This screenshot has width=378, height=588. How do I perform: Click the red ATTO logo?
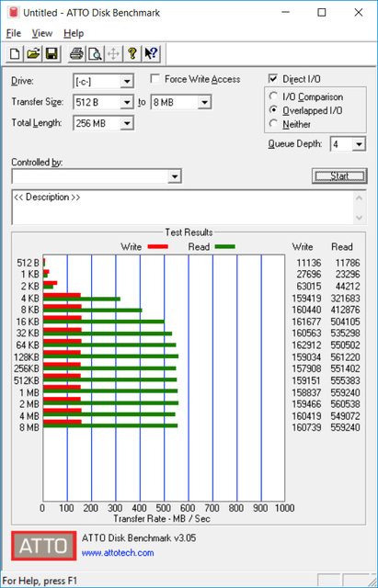tap(43, 546)
